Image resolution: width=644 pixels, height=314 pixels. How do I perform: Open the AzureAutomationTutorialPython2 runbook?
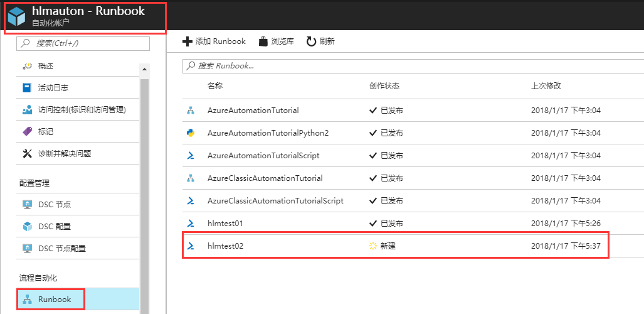coord(268,133)
